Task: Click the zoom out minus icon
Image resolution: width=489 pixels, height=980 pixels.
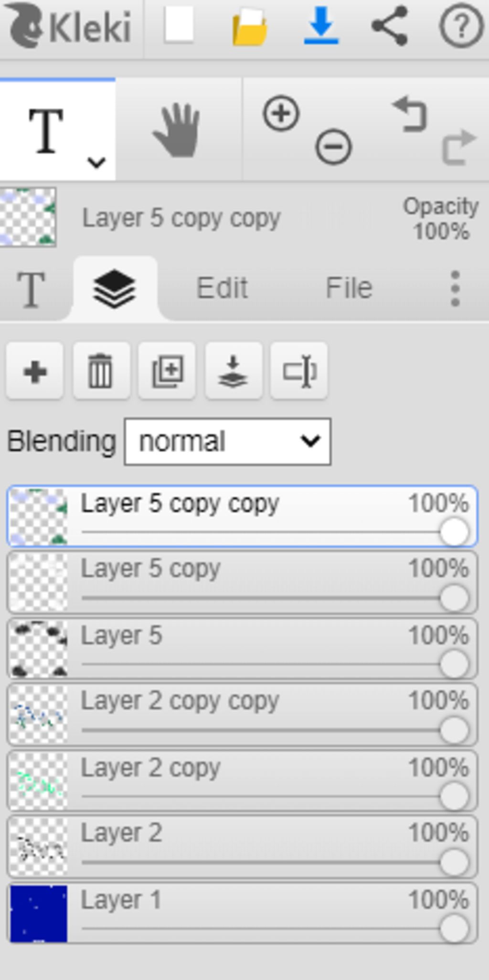Action: pyautogui.click(x=333, y=147)
